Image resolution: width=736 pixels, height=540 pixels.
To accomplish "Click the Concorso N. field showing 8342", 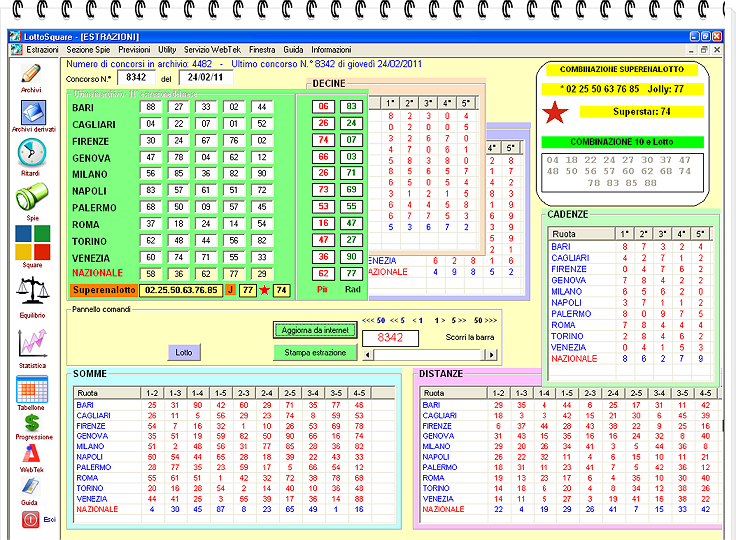I will coord(136,77).
